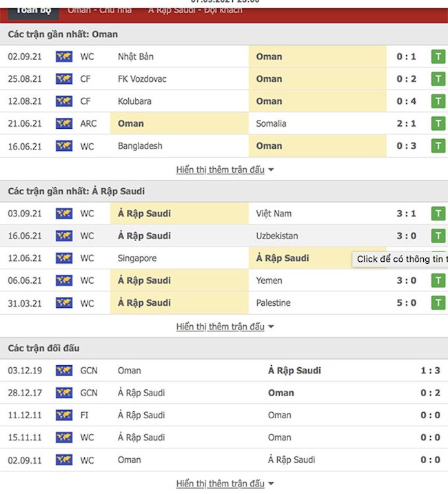Expand more matches under Ả Rập Saudi section
This screenshot has height=494, width=448.
pyautogui.click(x=225, y=327)
